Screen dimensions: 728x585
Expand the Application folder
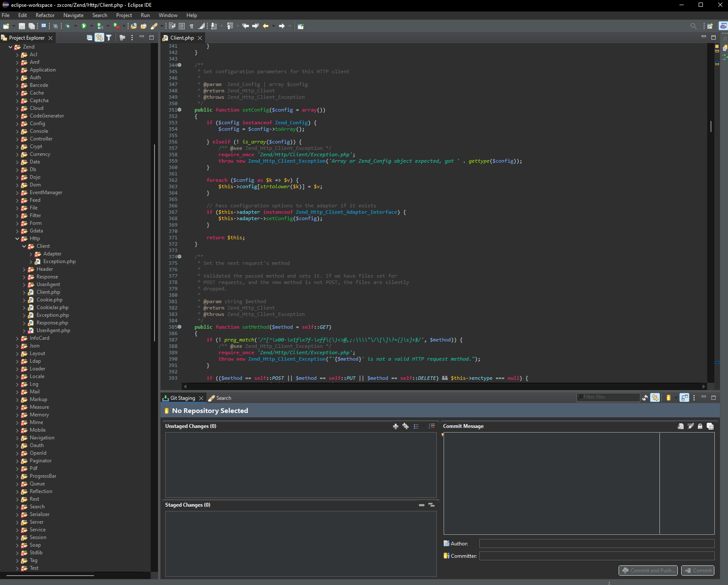click(x=17, y=70)
